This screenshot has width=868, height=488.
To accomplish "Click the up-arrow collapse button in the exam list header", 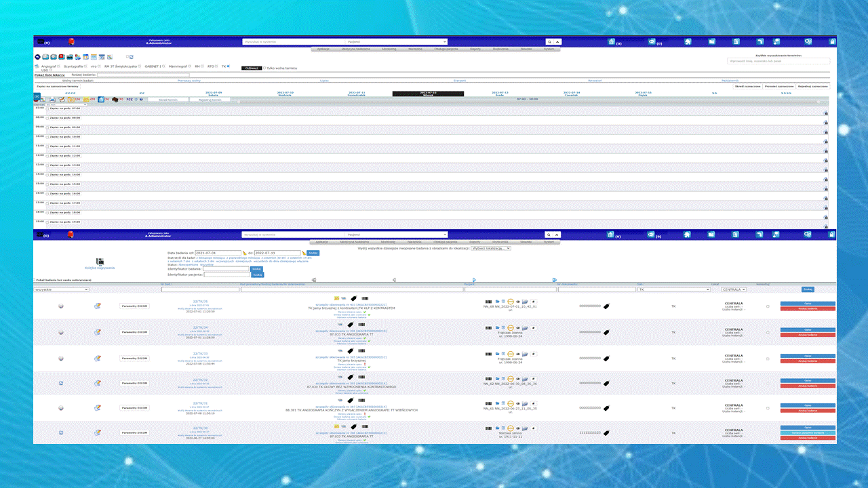I will (x=558, y=235).
